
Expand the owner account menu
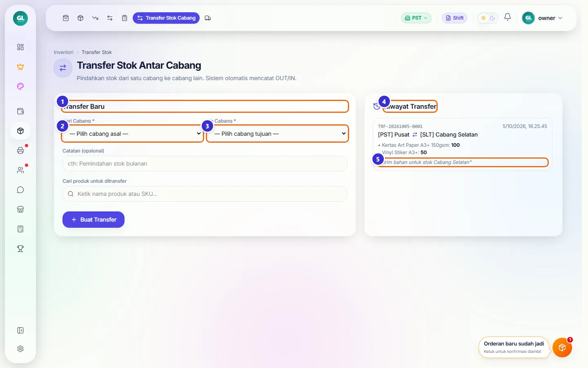543,18
